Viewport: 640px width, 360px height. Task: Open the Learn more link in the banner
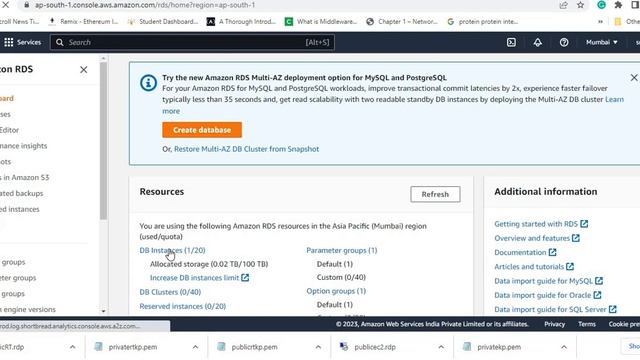tap(614, 100)
